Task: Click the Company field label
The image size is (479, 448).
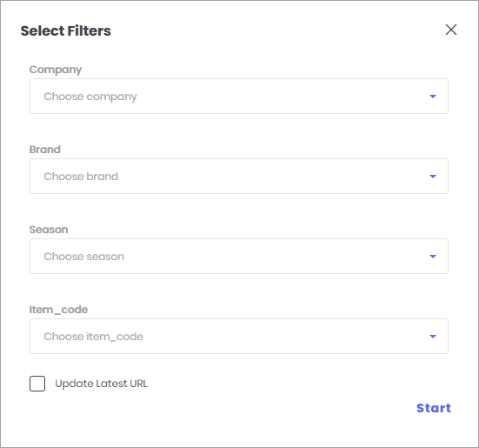Action: click(56, 70)
